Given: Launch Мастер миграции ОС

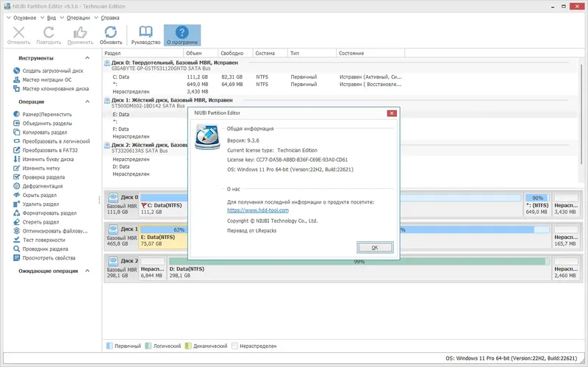Looking at the screenshot, I should 47,79.
